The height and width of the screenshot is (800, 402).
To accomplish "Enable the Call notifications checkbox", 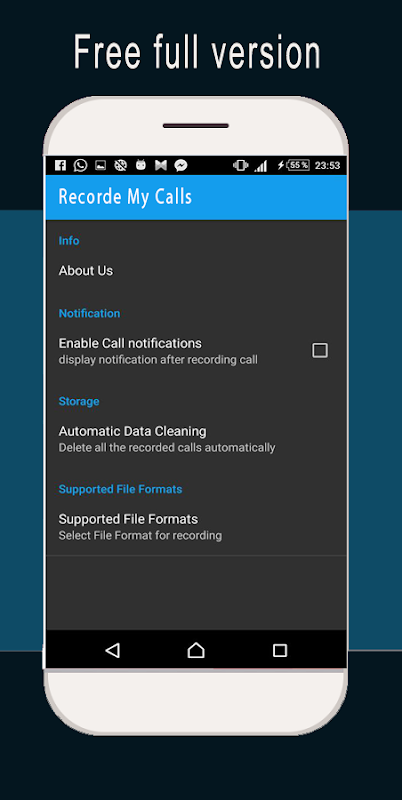I will click(x=320, y=350).
